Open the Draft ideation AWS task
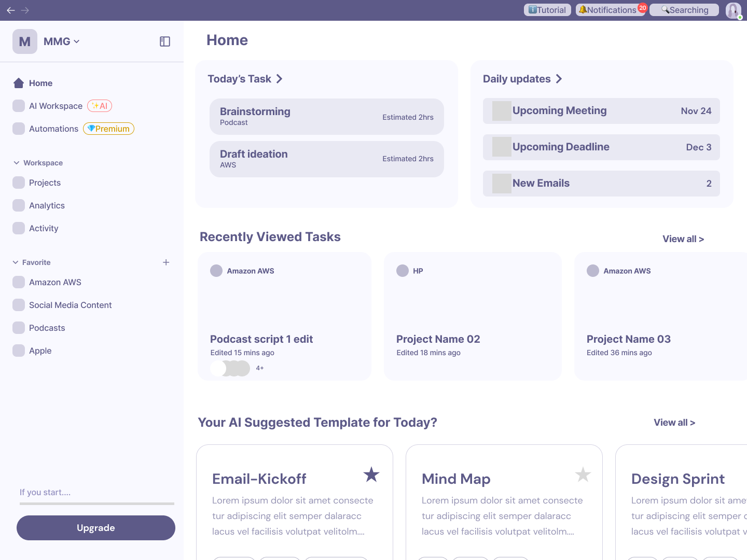The image size is (747, 560). pos(327,159)
